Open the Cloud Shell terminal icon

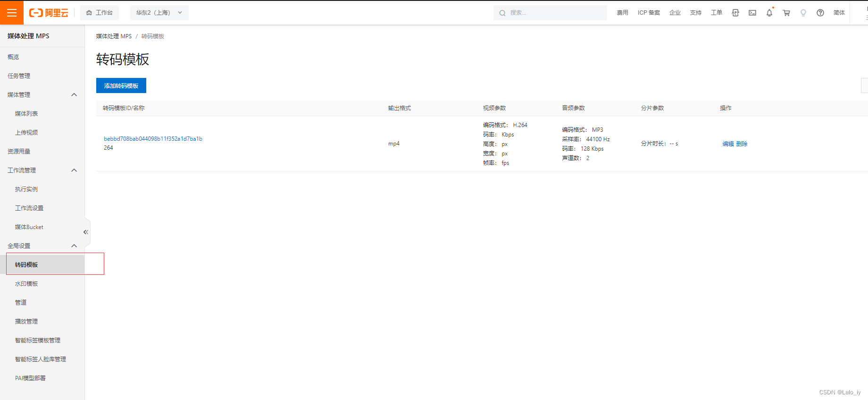coord(752,13)
